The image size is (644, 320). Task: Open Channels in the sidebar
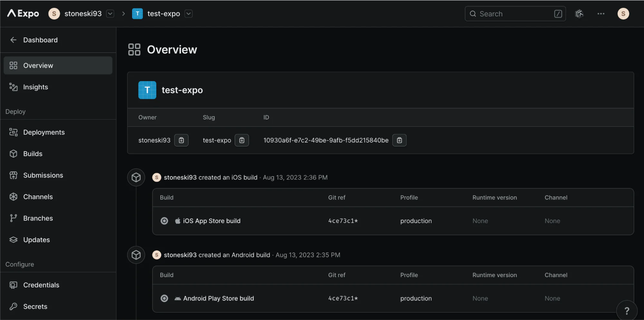click(58, 197)
